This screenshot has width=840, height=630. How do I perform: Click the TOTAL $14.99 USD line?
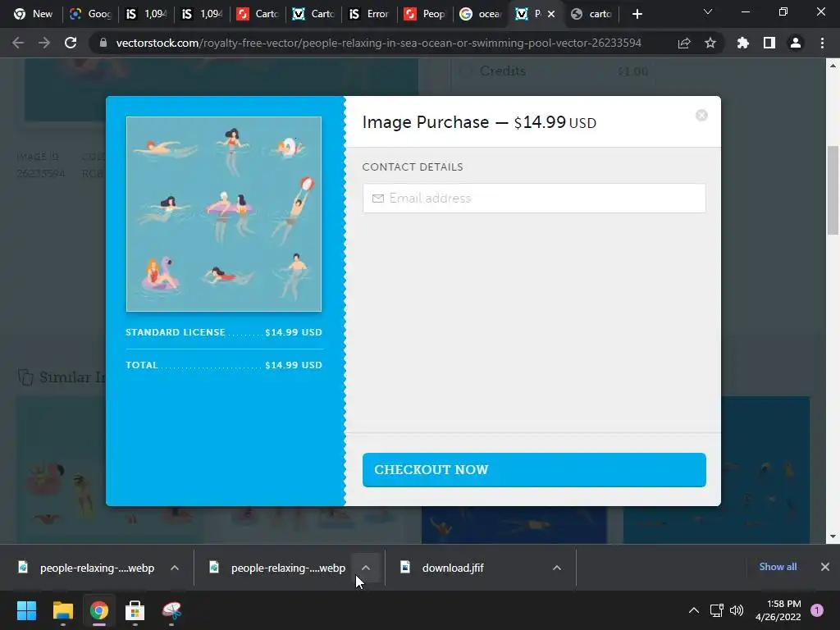224,365
